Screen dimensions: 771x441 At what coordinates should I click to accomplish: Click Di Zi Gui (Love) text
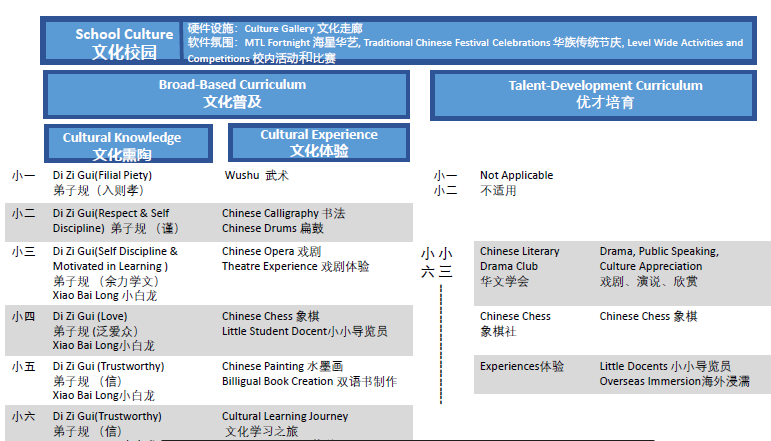coord(90,317)
